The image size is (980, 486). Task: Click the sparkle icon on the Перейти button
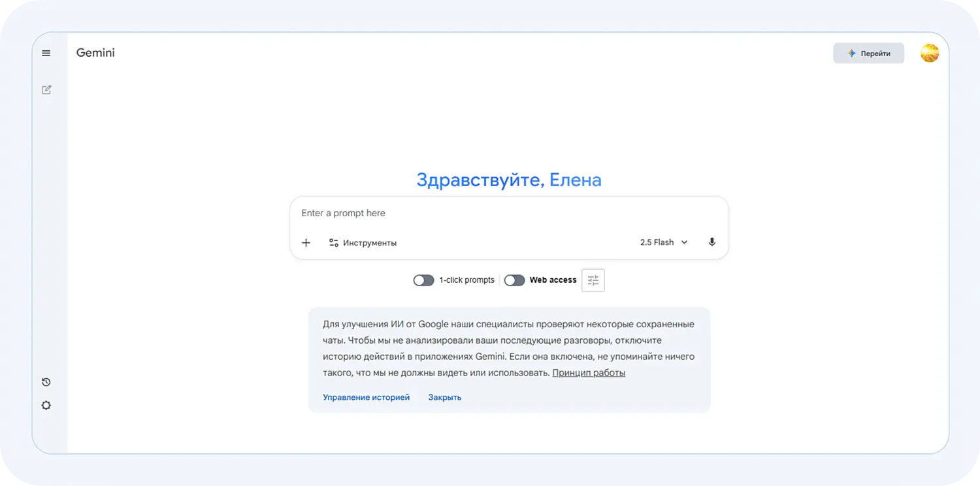coord(851,53)
